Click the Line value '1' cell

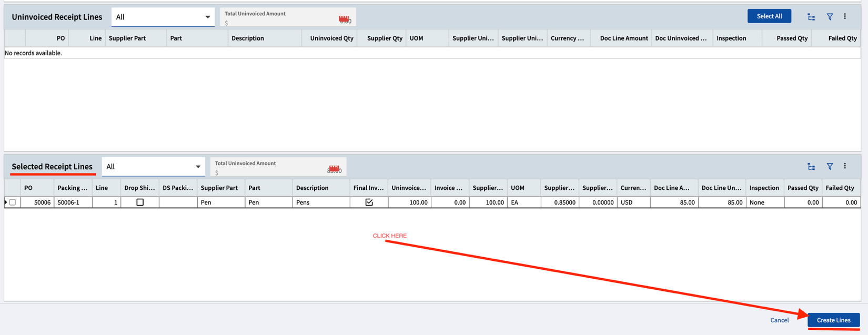[x=106, y=202]
